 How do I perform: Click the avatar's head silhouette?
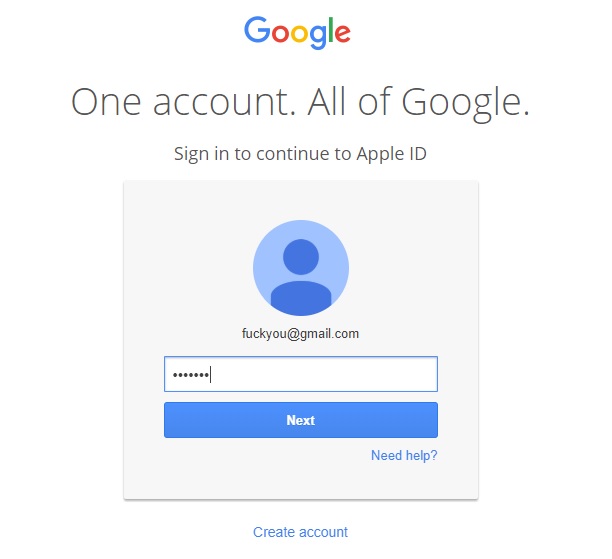(301, 257)
